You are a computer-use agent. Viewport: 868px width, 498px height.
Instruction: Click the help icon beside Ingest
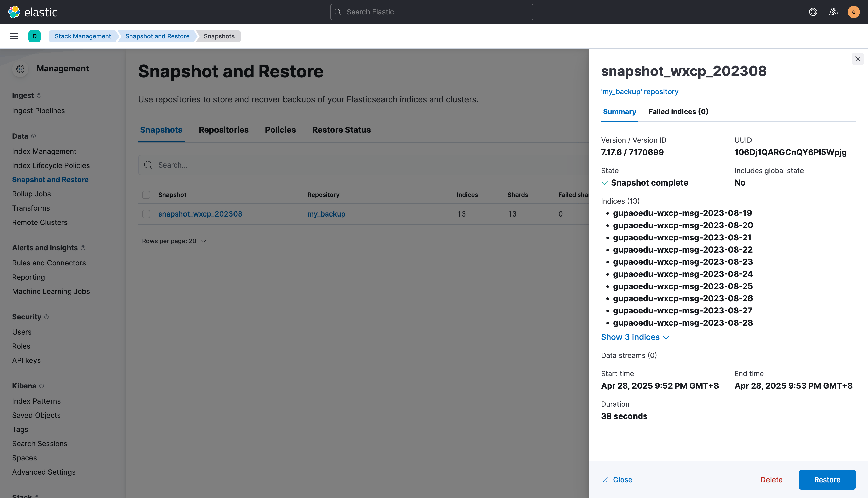pos(39,95)
